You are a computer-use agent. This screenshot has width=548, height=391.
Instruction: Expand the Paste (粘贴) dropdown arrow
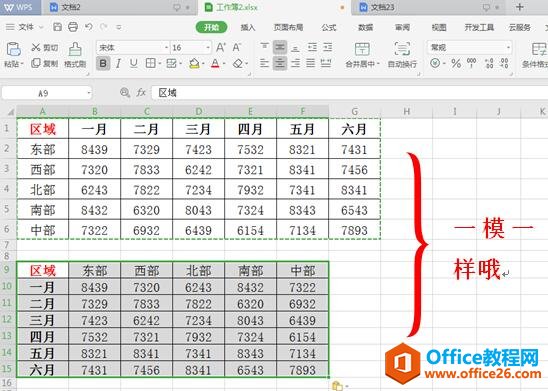[22, 64]
